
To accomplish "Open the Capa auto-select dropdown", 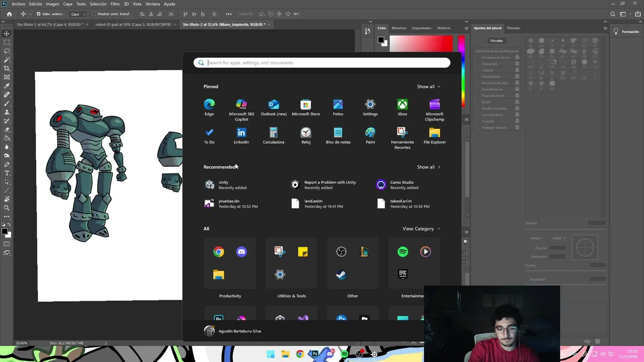I will coord(77,14).
